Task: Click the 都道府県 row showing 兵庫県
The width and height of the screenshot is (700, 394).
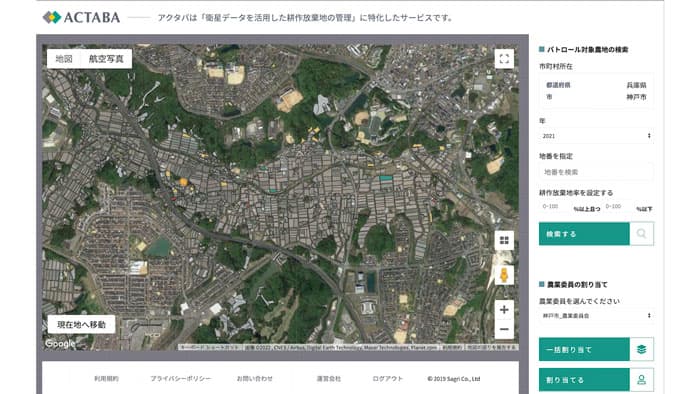Action: coord(596,85)
